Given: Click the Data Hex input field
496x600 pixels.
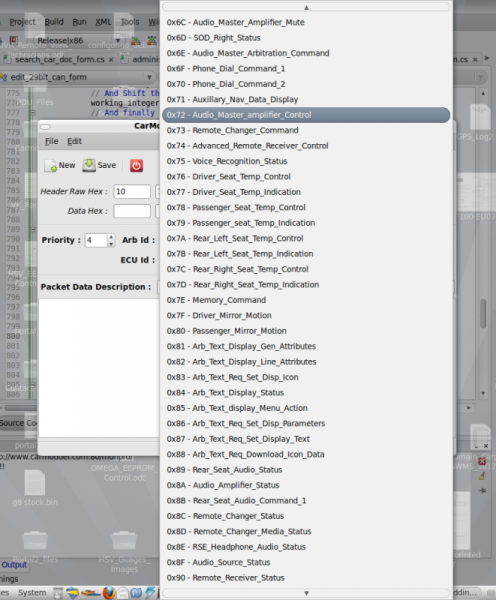Looking at the screenshot, I should 132,211.
